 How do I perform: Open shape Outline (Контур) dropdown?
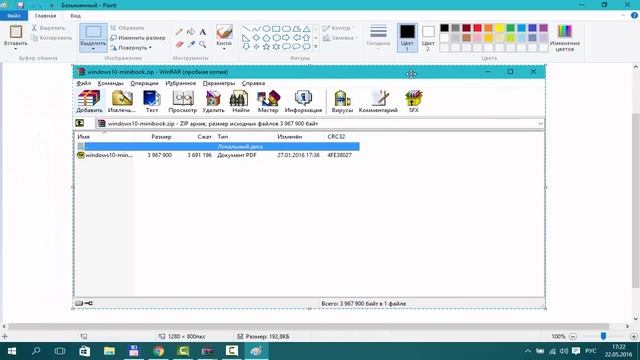(339, 28)
